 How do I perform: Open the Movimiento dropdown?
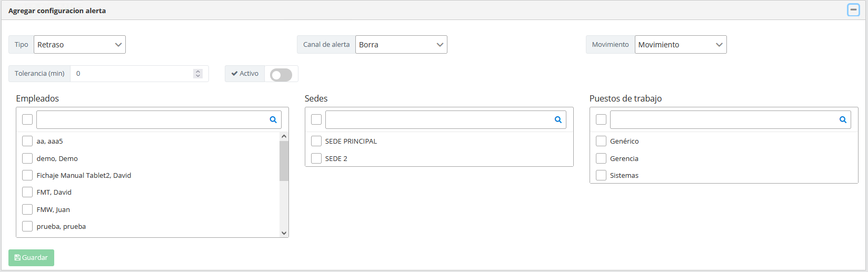click(x=680, y=45)
